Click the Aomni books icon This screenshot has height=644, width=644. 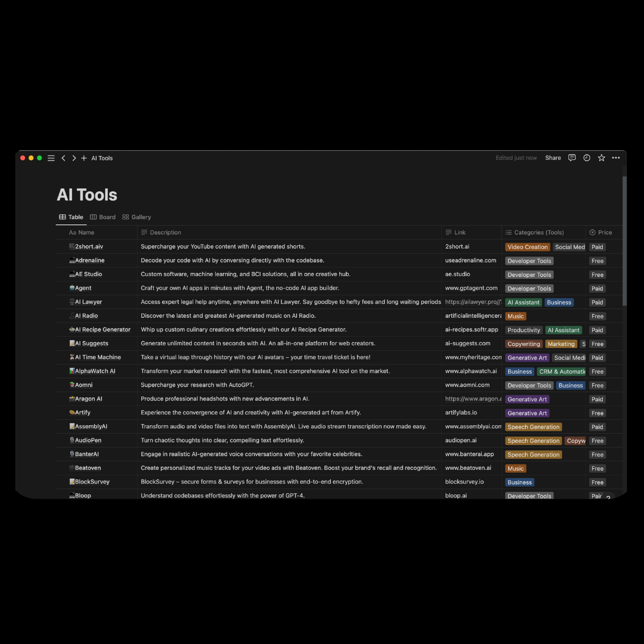72,385
